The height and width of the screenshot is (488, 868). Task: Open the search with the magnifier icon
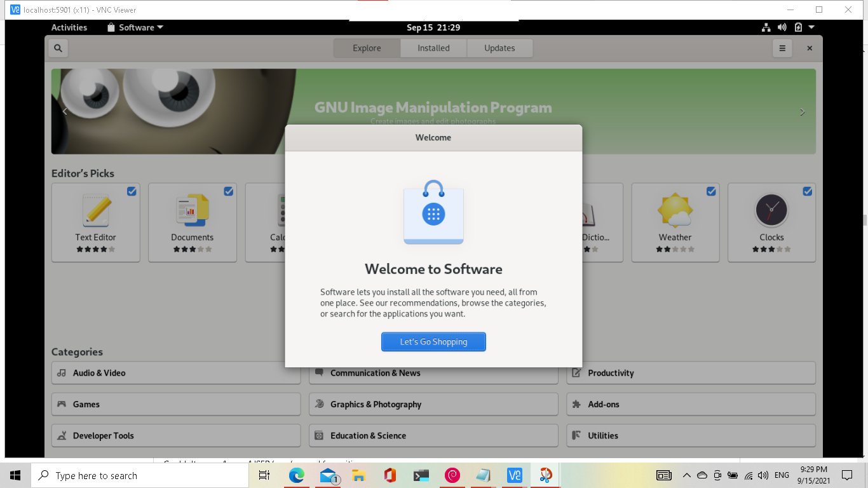(57, 48)
